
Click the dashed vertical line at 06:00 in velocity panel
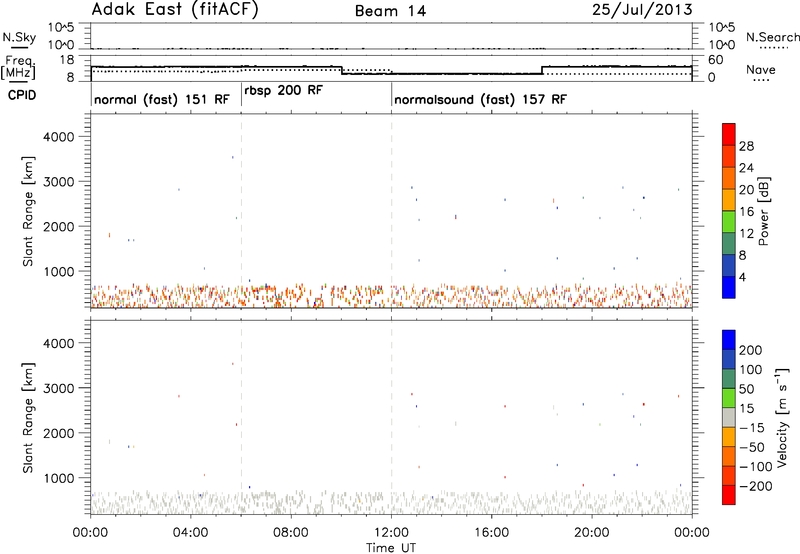(241, 417)
